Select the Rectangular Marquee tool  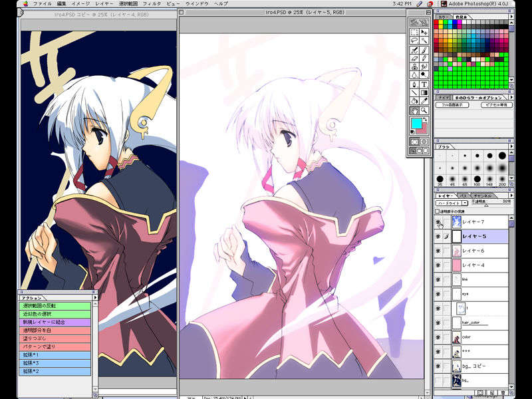pyautogui.click(x=414, y=33)
